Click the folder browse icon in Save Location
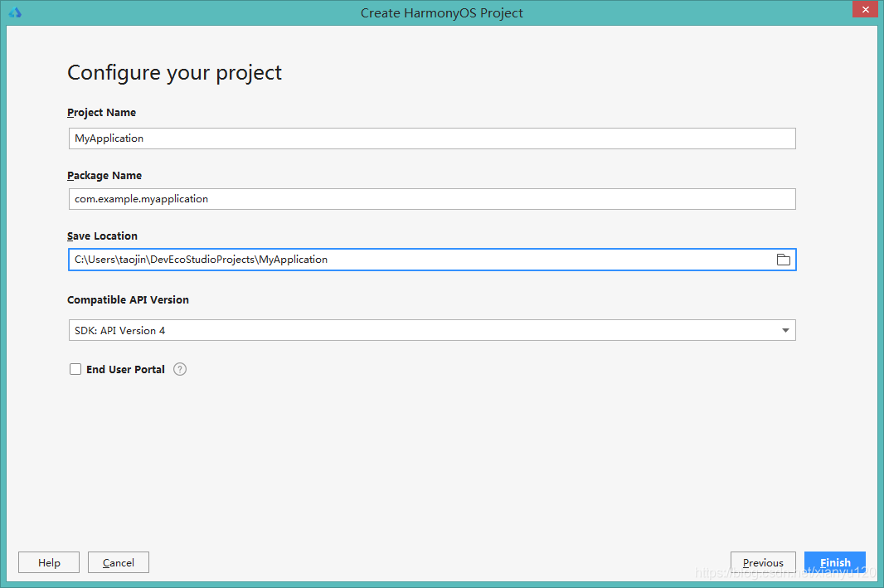 tap(783, 260)
